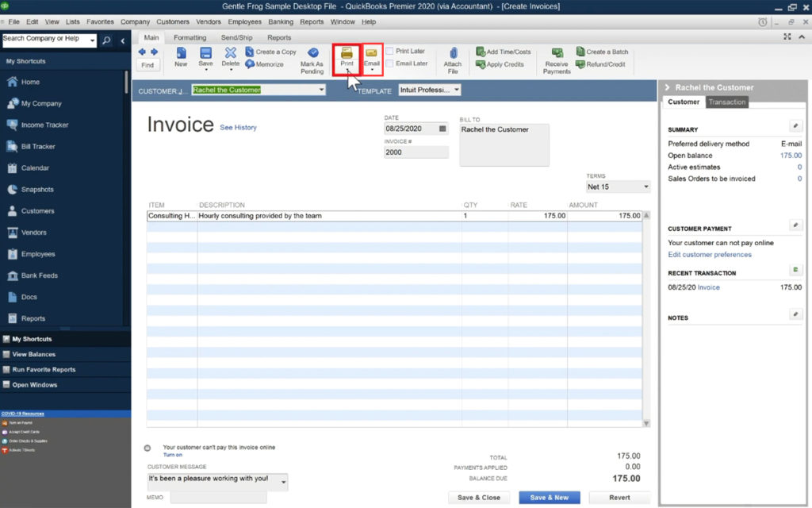812x508 pixels.
Task: Click the Save icon in the ribbon
Action: point(205,53)
